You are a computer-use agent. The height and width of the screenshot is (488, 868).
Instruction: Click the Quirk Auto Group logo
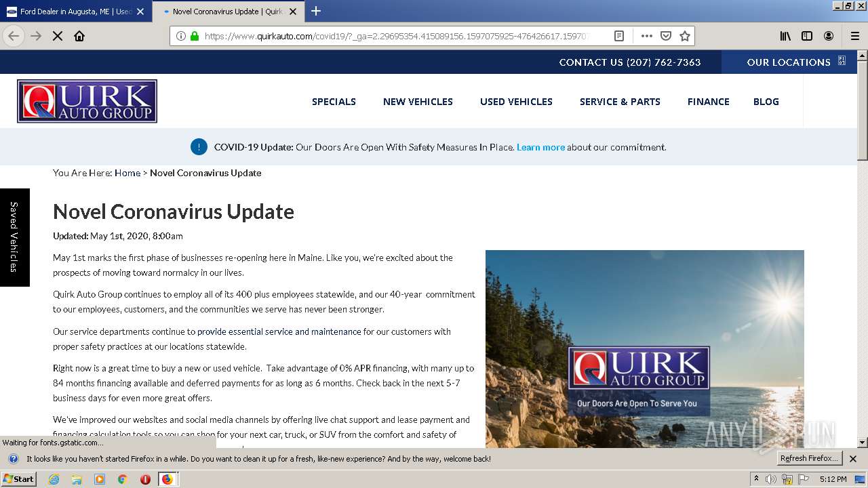pyautogui.click(x=87, y=101)
